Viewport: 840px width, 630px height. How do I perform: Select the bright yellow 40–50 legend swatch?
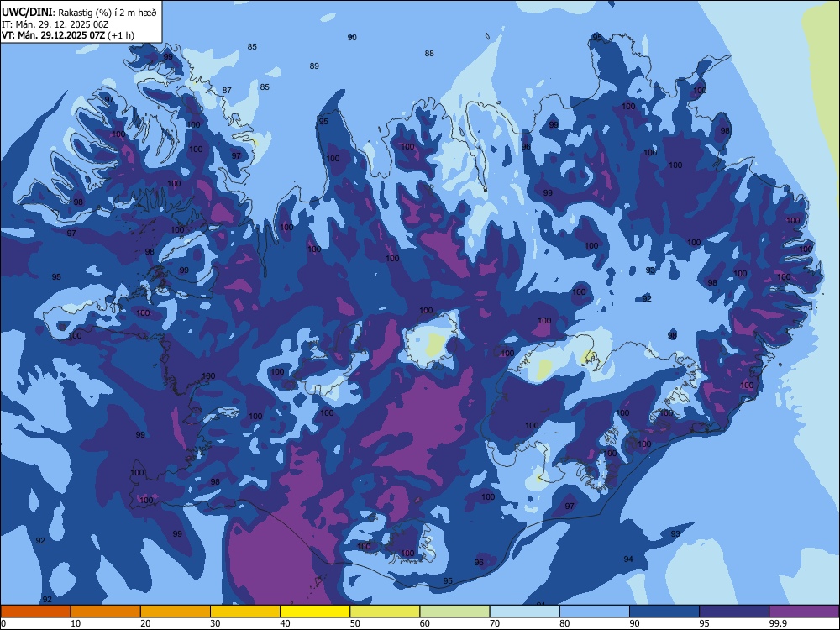click(x=315, y=612)
